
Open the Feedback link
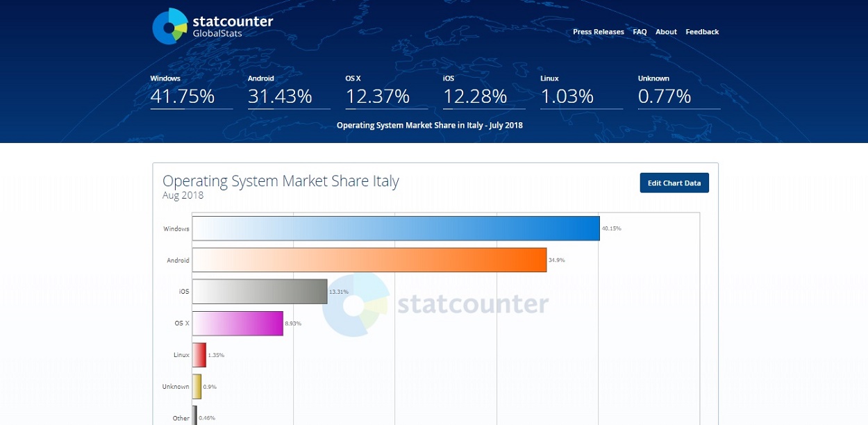[x=702, y=32]
